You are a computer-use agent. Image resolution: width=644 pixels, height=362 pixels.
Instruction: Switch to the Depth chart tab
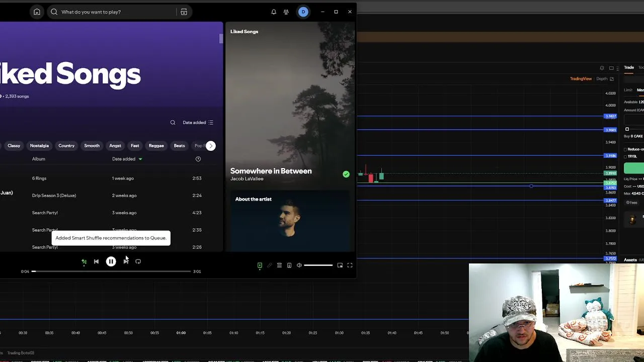click(602, 79)
